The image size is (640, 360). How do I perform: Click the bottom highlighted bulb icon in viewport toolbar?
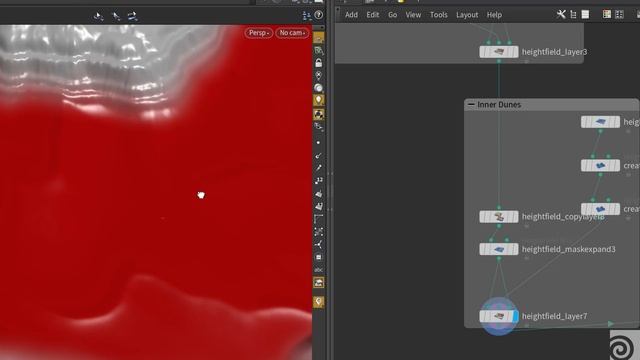pos(318,302)
